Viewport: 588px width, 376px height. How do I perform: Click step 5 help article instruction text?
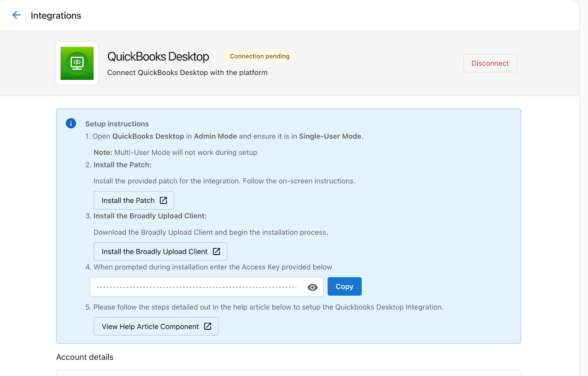(268, 307)
